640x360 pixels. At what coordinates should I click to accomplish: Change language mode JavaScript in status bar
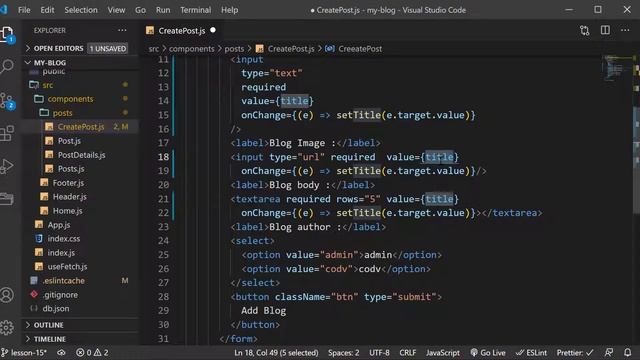442,352
